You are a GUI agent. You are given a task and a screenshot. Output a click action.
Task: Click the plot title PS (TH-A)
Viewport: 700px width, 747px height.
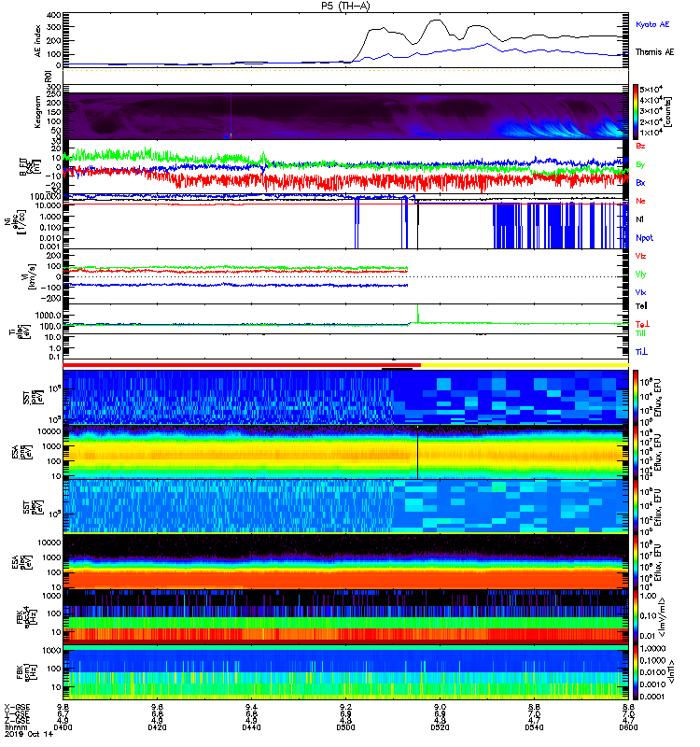pos(345,6)
